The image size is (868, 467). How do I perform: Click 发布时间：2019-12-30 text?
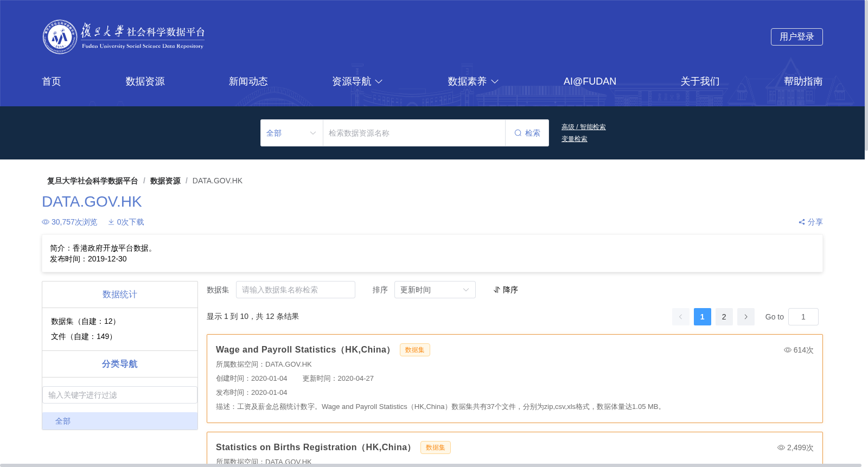tap(88, 259)
